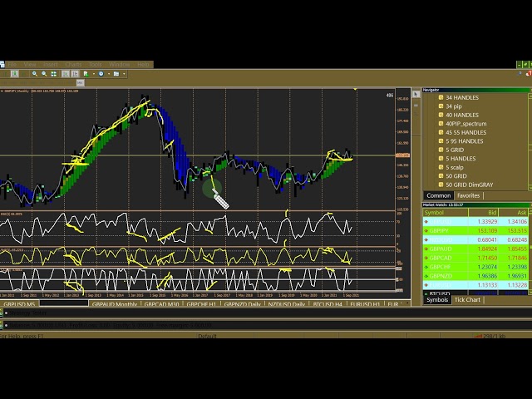Click the indicators list toolbar icon
This screenshot has width=532, height=399.
(x=86, y=74)
